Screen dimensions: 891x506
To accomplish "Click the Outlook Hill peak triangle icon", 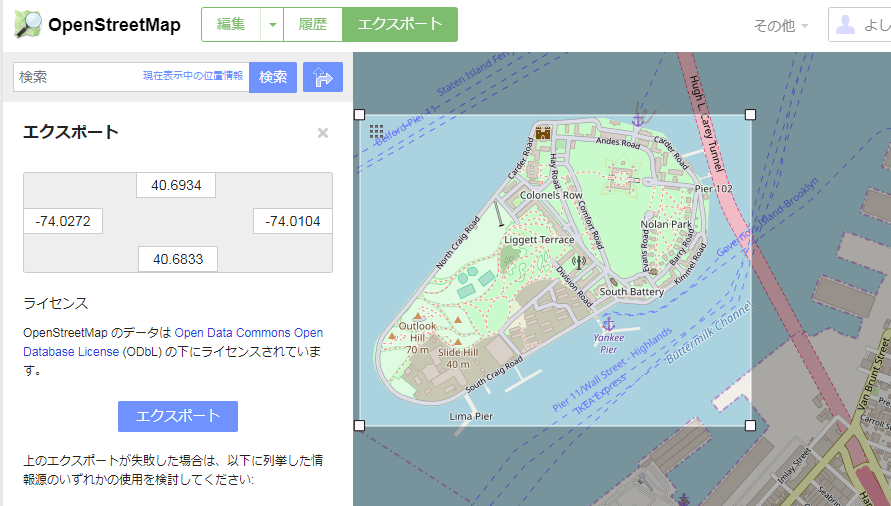I will tap(418, 316).
